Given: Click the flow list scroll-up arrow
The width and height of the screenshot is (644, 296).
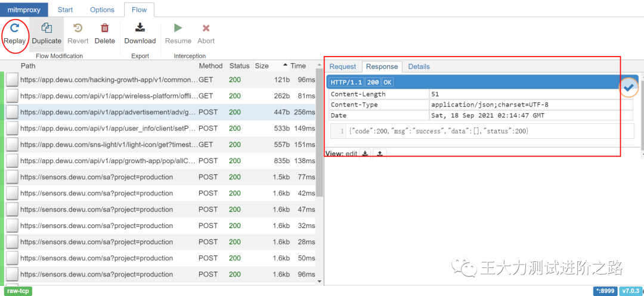Looking at the screenshot, I should point(319,65).
